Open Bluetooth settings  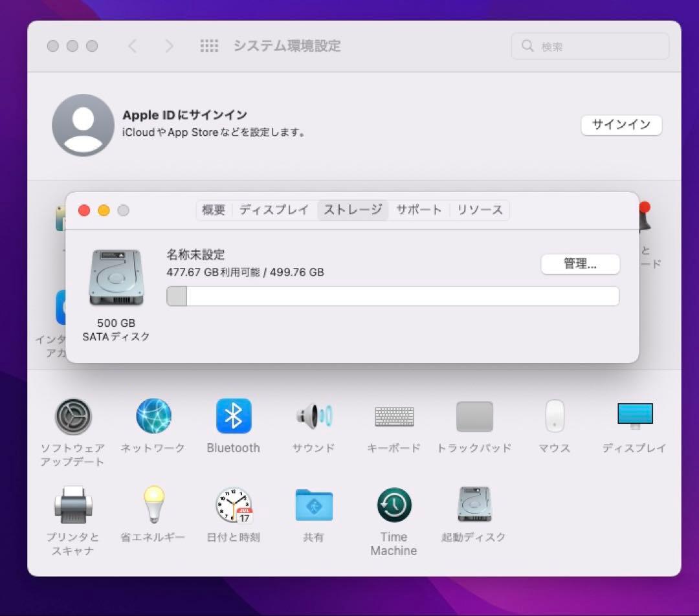[x=233, y=416]
